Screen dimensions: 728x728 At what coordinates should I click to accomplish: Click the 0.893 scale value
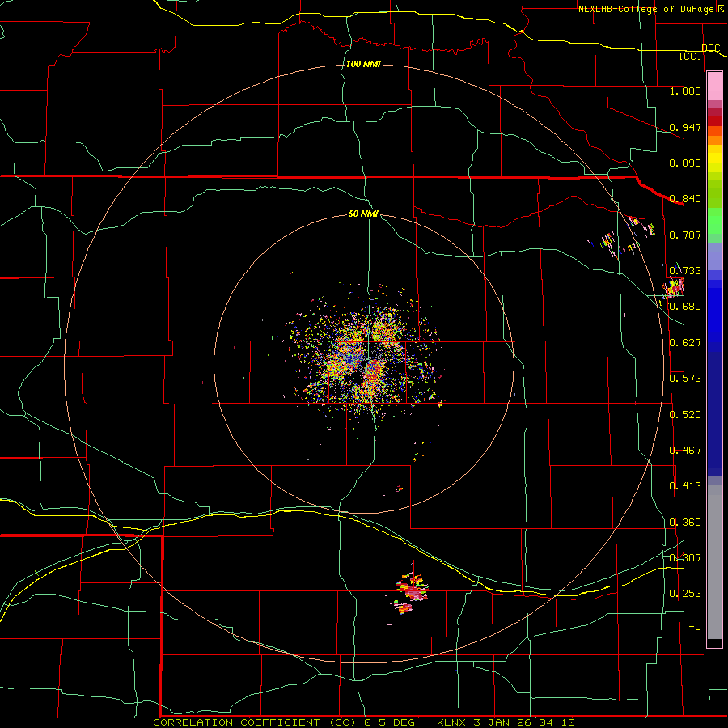pyautogui.click(x=685, y=163)
